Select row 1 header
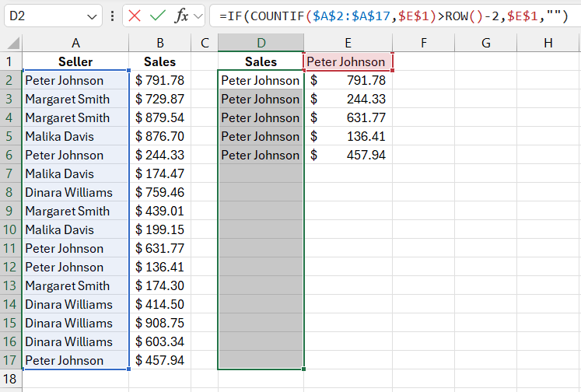This screenshot has width=581, height=392. pos(11,61)
